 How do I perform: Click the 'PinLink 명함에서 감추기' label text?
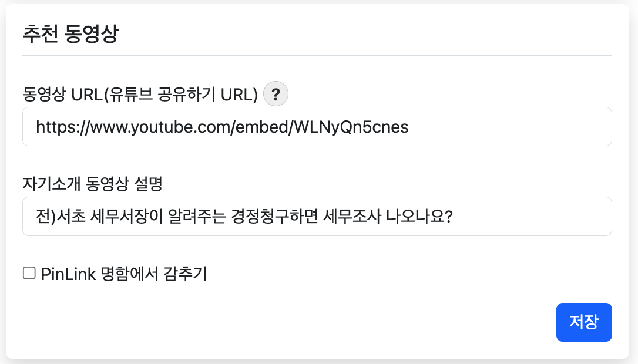click(x=124, y=274)
